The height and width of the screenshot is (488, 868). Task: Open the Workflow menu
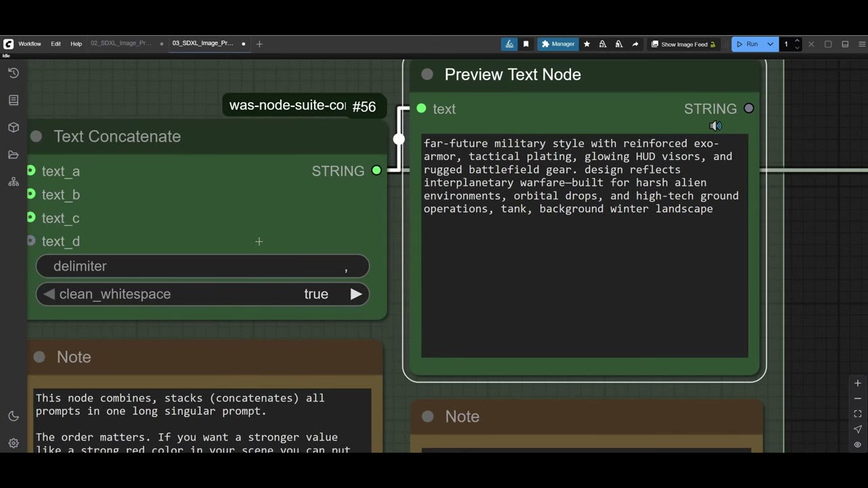click(30, 44)
